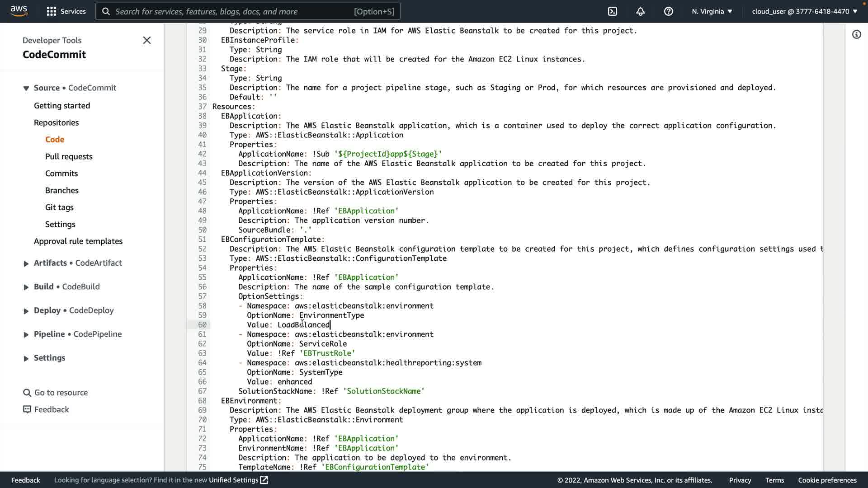
Task: Click the AWS logo home icon
Action: [19, 11]
